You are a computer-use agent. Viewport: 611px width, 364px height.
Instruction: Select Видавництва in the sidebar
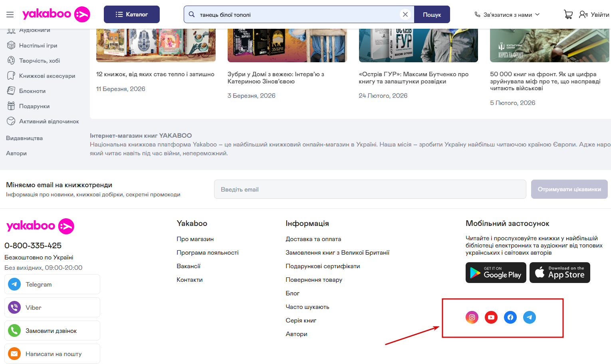tap(24, 138)
